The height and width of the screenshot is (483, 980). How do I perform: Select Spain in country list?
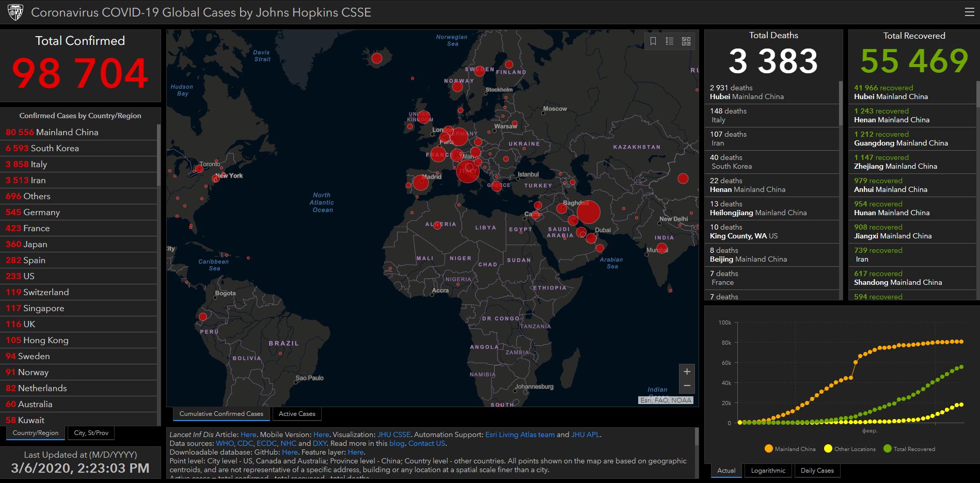click(x=78, y=260)
